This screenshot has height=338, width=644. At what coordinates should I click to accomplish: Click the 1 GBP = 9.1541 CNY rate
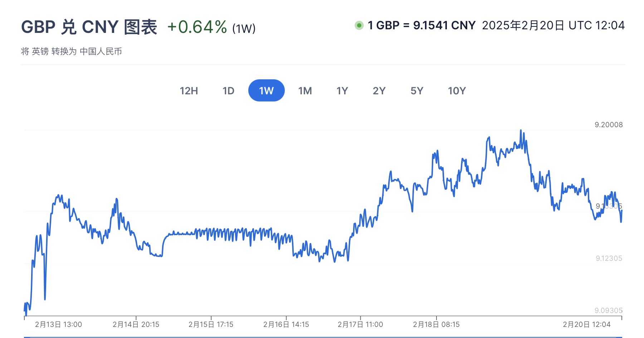[421, 25]
